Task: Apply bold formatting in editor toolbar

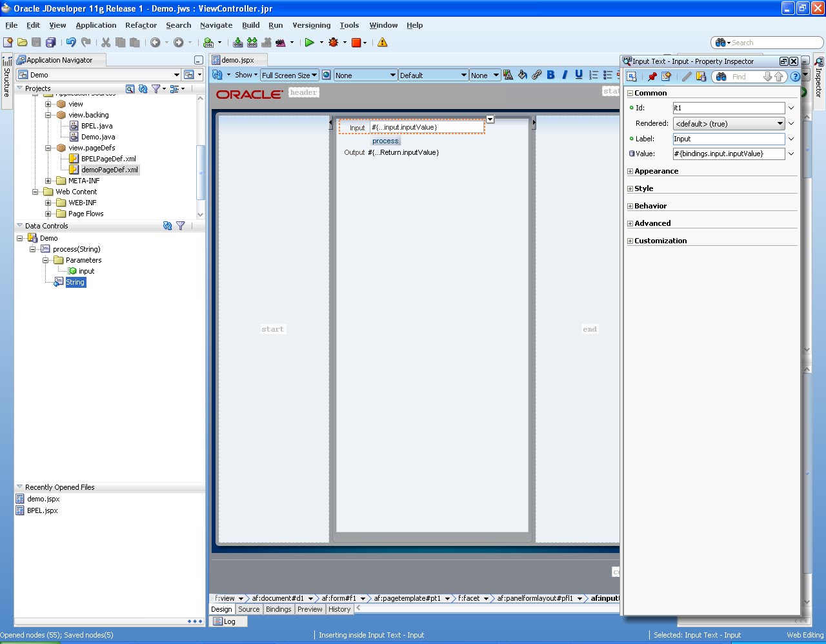Action: pos(550,75)
